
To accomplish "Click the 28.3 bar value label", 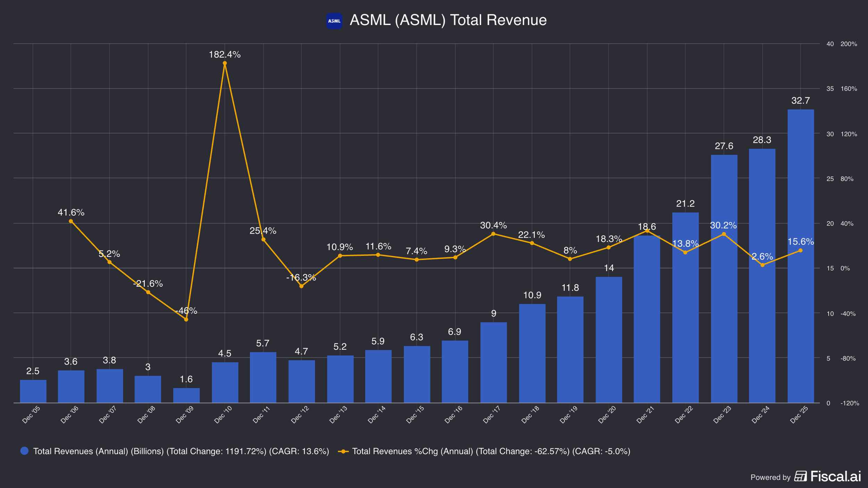I will click(x=762, y=140).
